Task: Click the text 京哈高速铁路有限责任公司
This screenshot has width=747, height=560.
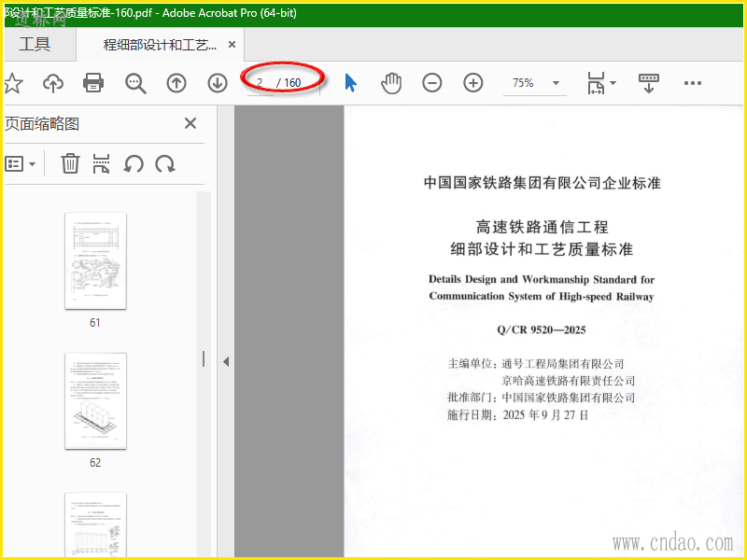Action: tap(569, 381)
